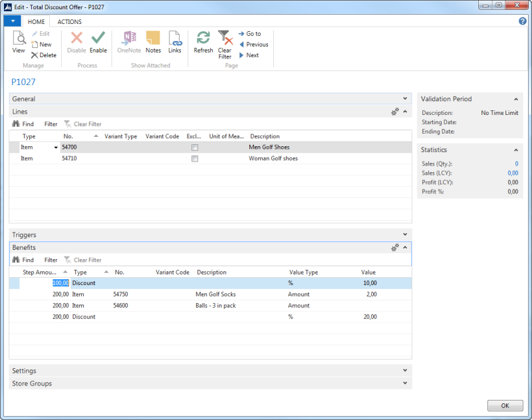Open the offer in OneNote
The width and height of the screenshot is (532, 420).
tap(128, 42)
